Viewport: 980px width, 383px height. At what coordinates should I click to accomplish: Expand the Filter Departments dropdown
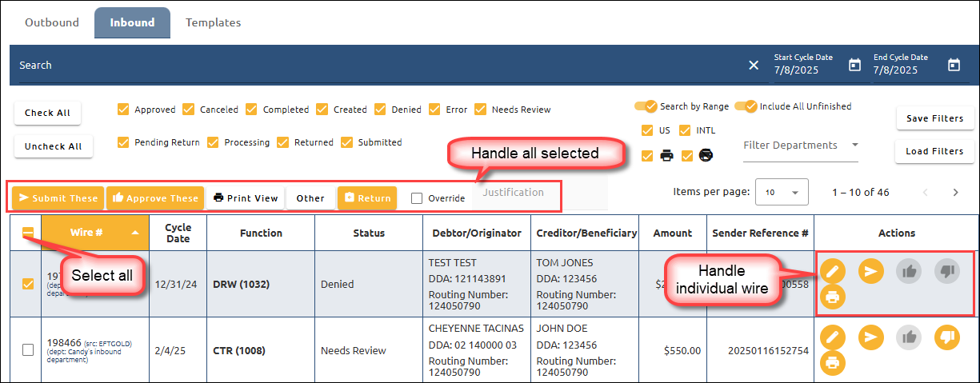click(800, 146)
